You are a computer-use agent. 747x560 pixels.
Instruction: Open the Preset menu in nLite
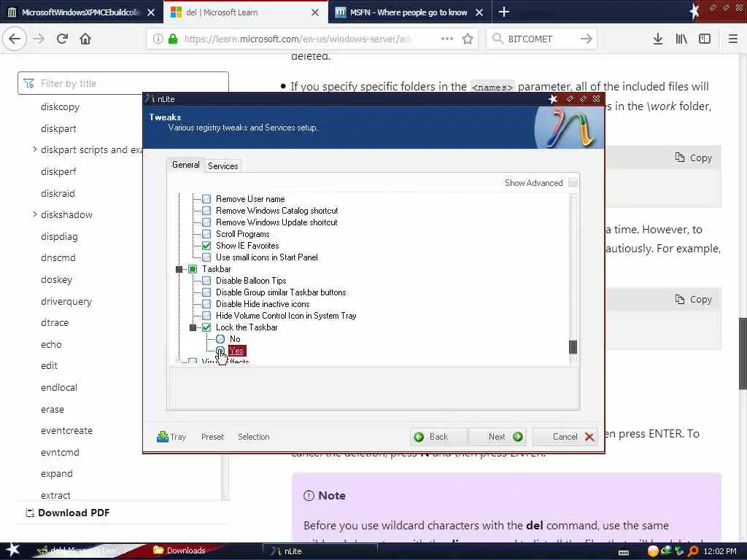(x=212, y=437)
